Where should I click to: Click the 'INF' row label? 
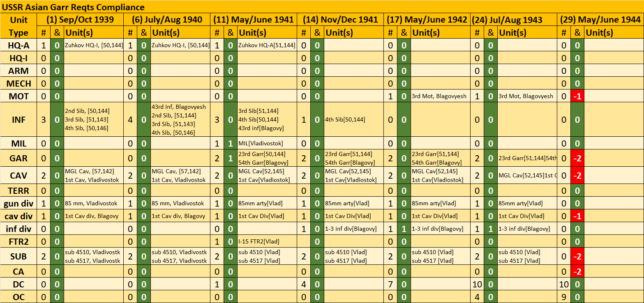(19, 119)
